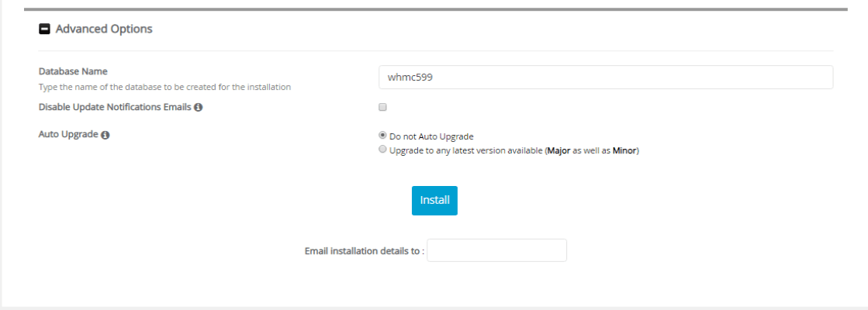Click the bold word Minor

click(624, 150)
